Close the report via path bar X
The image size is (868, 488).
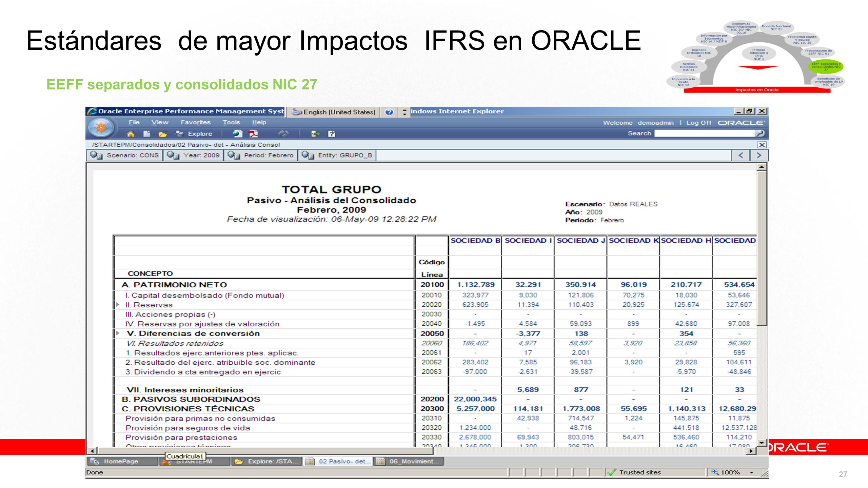coord(762,145)
